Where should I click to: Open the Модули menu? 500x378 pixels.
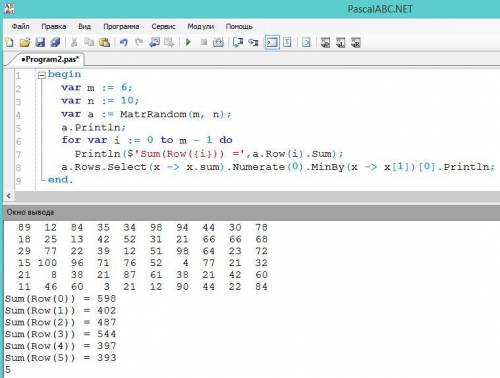(201, 26)
